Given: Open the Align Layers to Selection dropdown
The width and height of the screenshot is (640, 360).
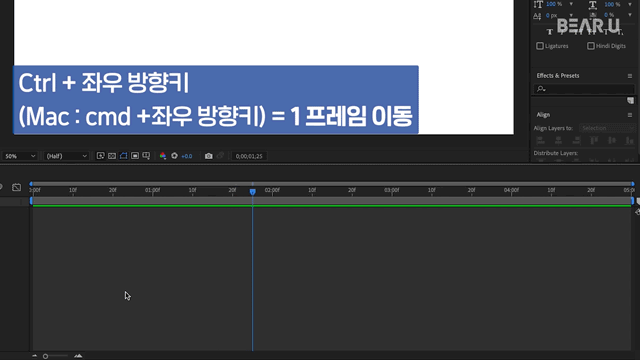Looking at the screenshot, I should (x=607, y=128).
